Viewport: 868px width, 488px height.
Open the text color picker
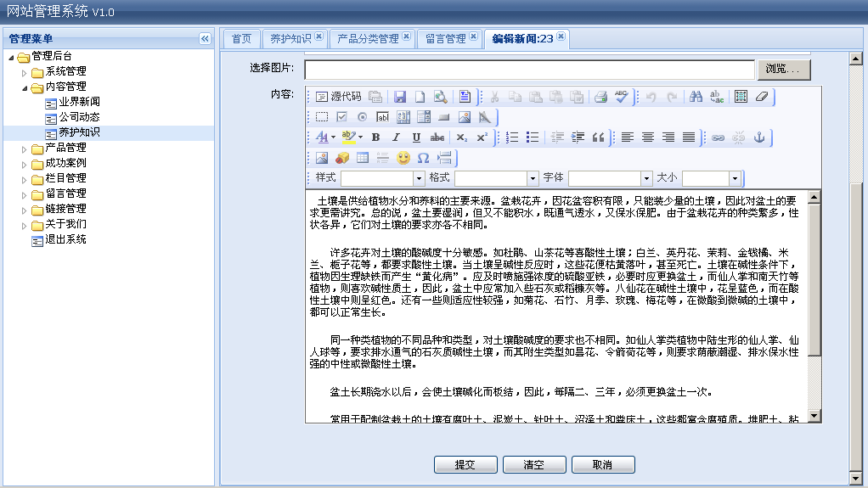[x=325, y=137]
